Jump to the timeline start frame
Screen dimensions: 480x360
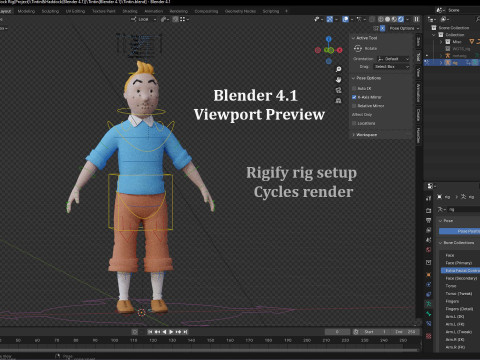(150, 332)
